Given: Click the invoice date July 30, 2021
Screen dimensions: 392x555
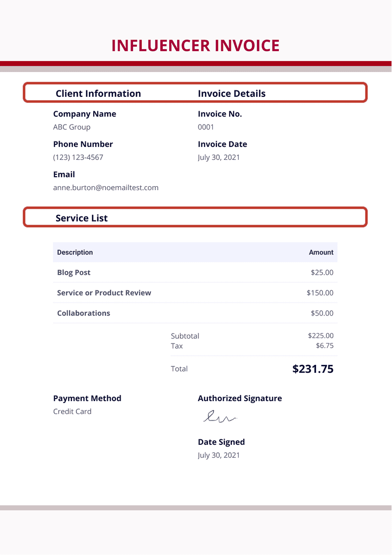Looking at the screenshot, I should tap(219, 157).
